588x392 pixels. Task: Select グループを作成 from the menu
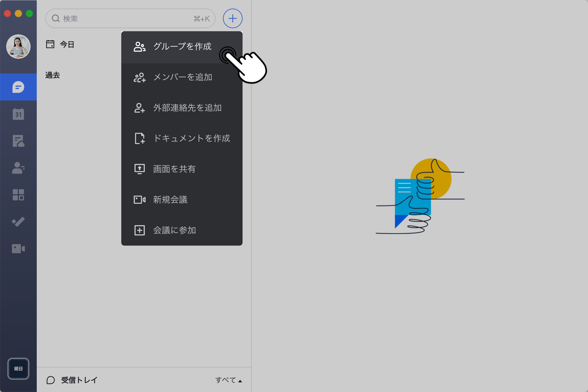pos(182,47)
